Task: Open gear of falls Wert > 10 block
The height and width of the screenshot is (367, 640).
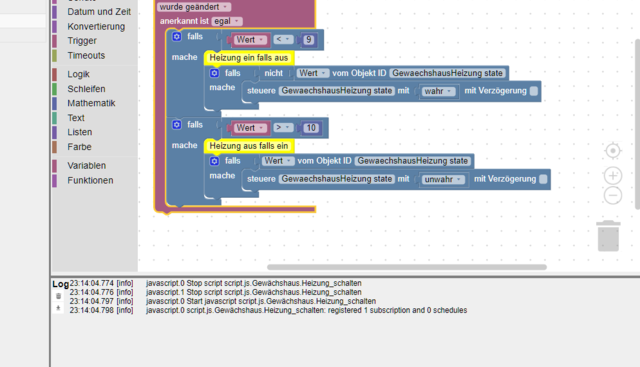Action: click(x=177, y=125)
